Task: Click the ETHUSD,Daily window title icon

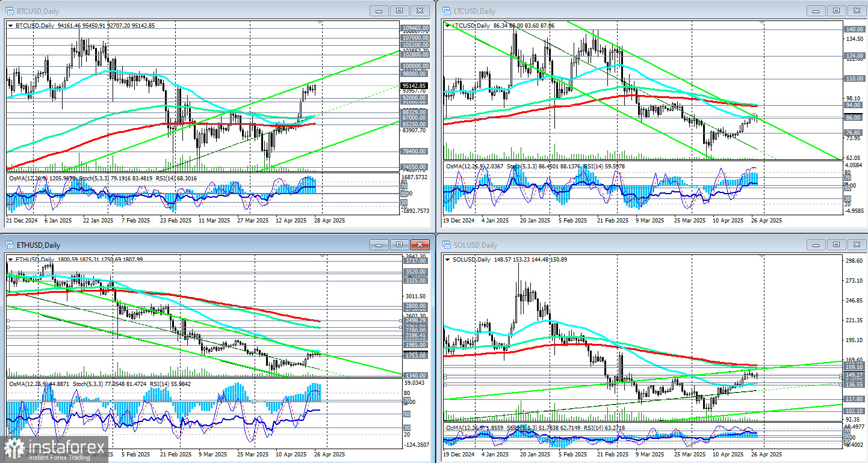Action: (x=10, y=245)
